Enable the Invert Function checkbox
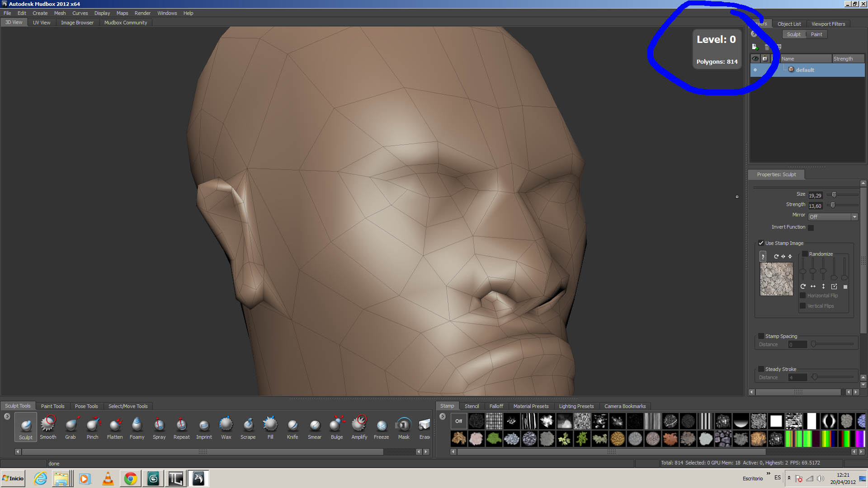 (x=811, y=228)
